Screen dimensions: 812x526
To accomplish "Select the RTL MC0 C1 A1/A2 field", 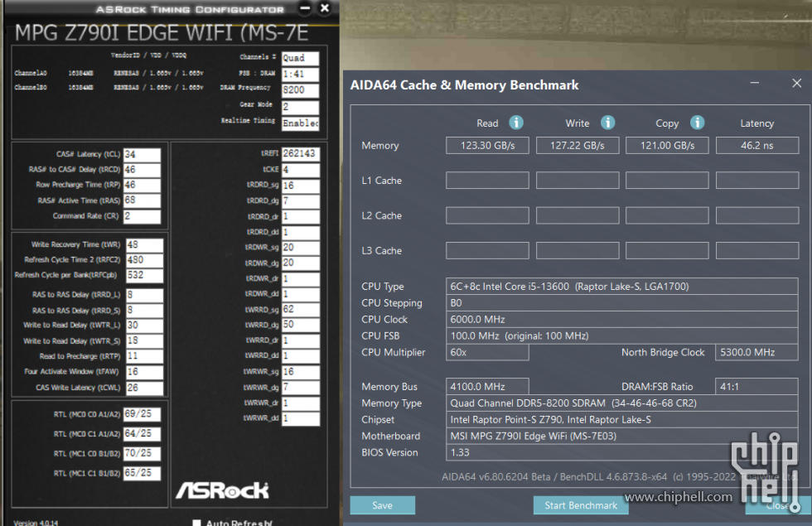I will [142, 434].
